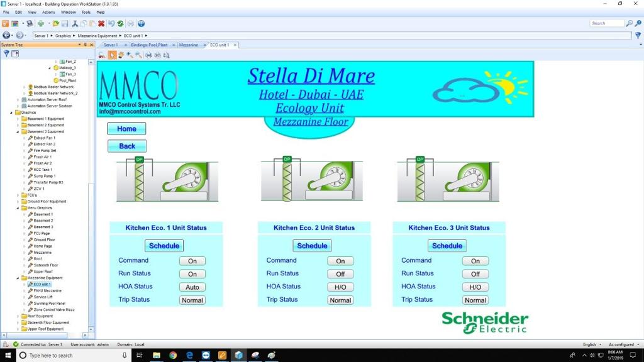This screenshot has height=362, width=644.
Task: Open Schedule for Kitchen Eco. 3
Action: click(447, 246)
